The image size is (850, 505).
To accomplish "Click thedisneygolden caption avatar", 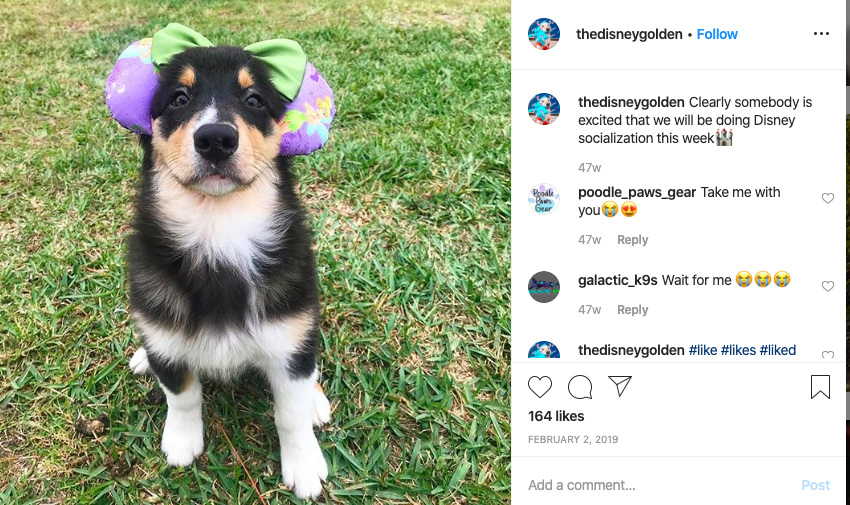I will pos(544,109).
